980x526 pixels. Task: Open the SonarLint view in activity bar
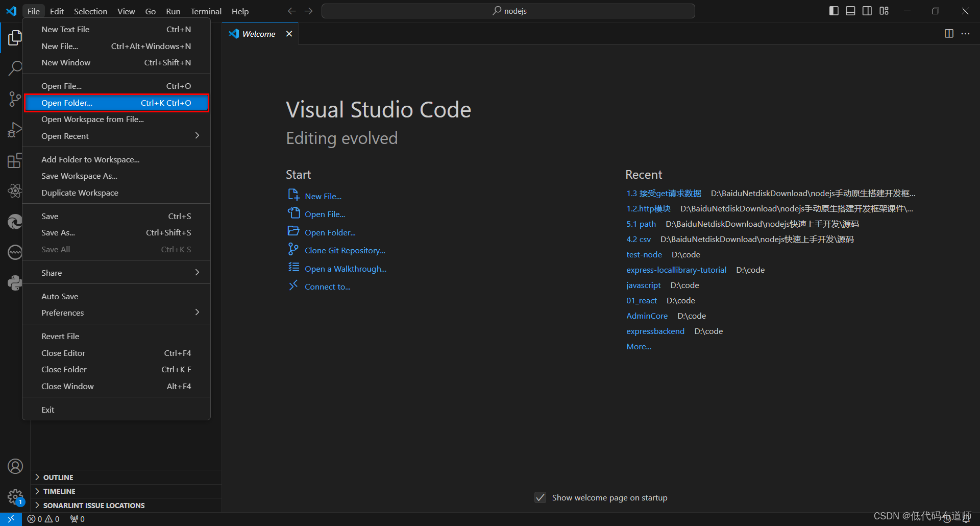(15, 252)
